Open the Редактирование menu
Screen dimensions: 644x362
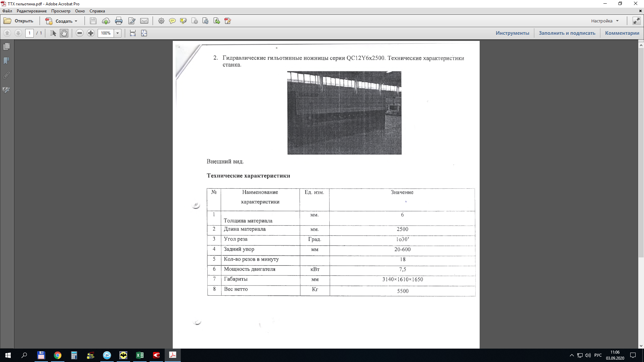coord(32,11)
